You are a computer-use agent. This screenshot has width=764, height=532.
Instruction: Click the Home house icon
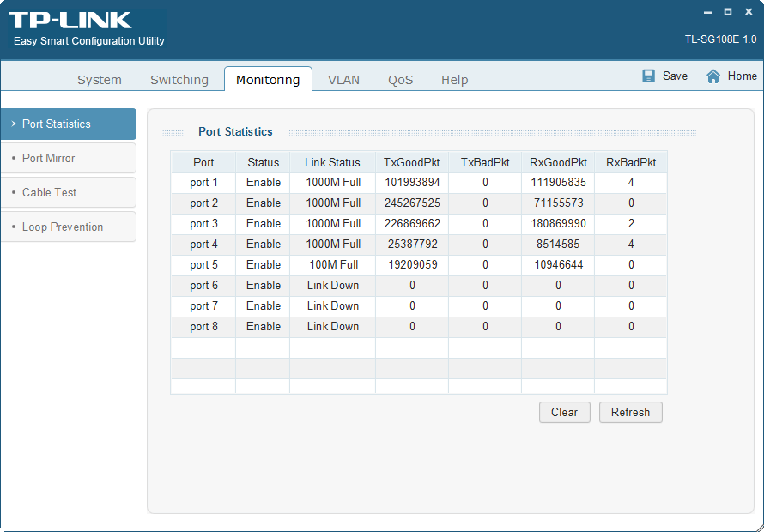[x=713, y=76]
